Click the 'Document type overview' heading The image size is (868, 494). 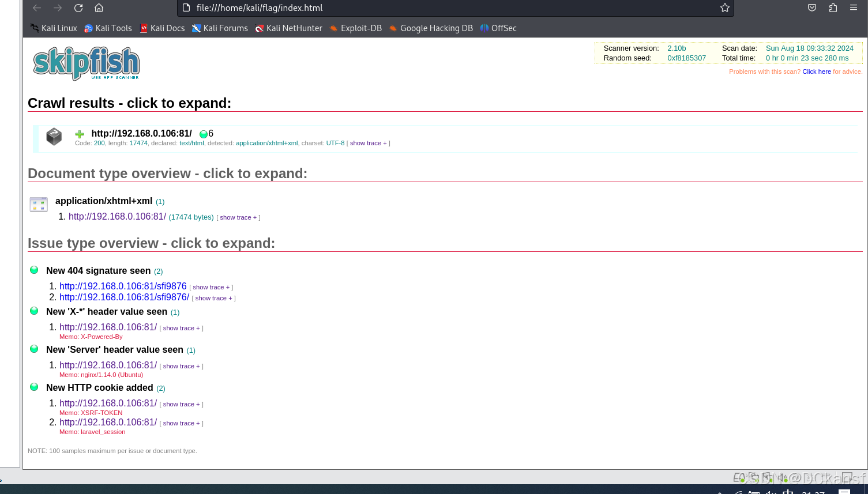click(167, 174)
